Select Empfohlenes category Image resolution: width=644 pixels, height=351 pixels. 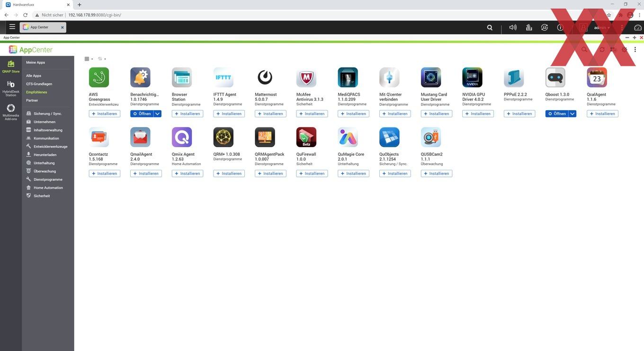[x=36, y=92]
